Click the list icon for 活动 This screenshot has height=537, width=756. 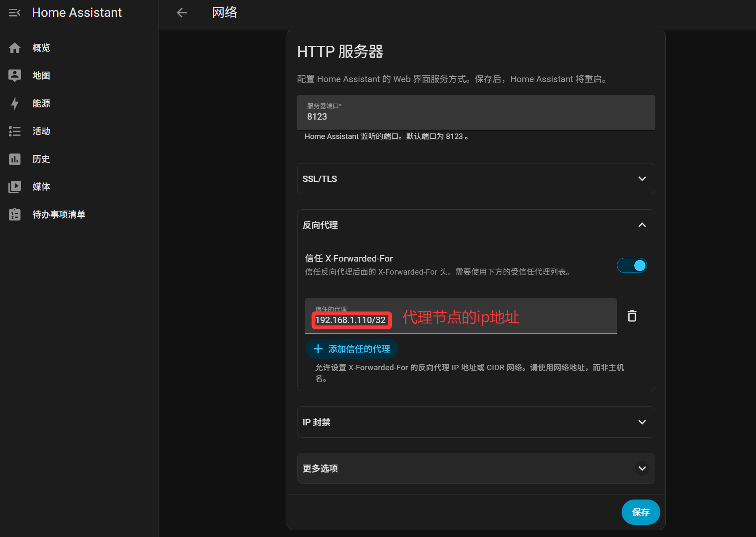(15, 131)
